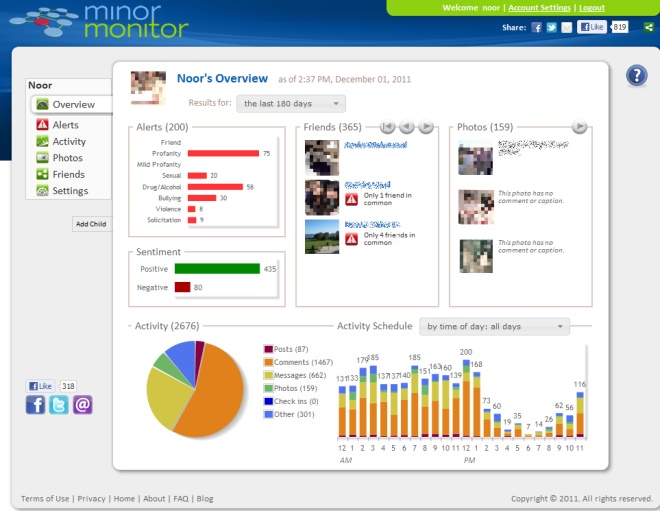Screen dimensions: 660x511
Task: Open the 'the last 180 days' results dropdown
Action: click(291, 104)
